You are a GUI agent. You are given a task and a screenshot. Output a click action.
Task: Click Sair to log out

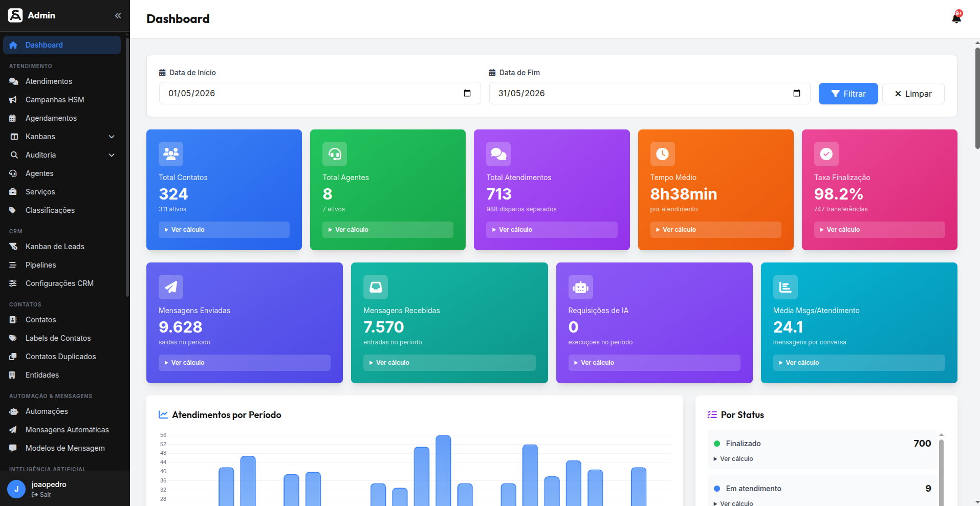tap(41, 495)
